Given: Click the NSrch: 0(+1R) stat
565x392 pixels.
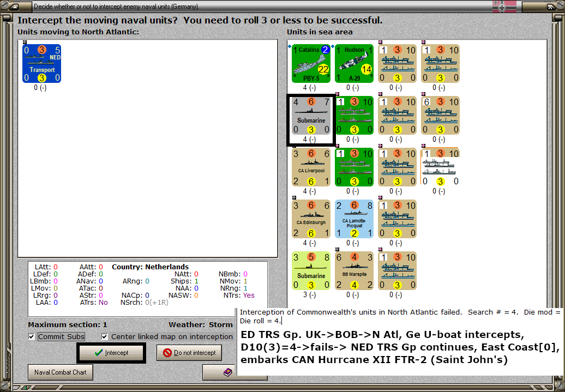Looking at the screenshot, I should tap(144, 302).
